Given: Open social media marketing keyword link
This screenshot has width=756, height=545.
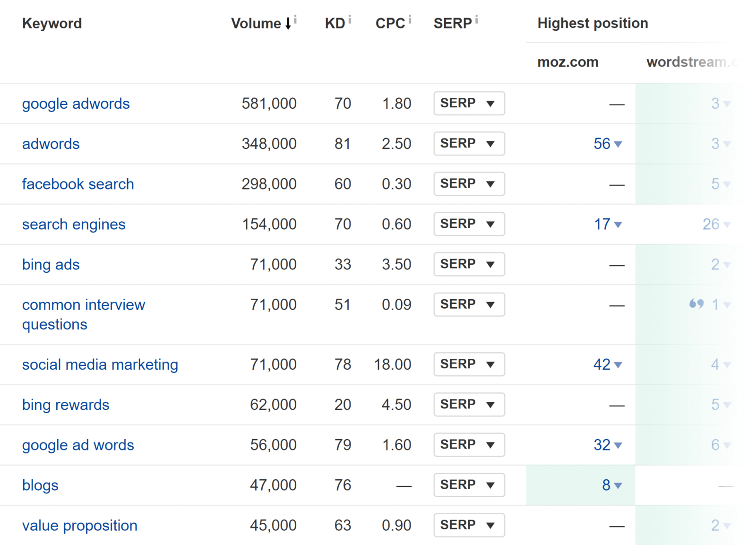Looking at the screenshot, I should pyautogui.click(x=100, y=365).
